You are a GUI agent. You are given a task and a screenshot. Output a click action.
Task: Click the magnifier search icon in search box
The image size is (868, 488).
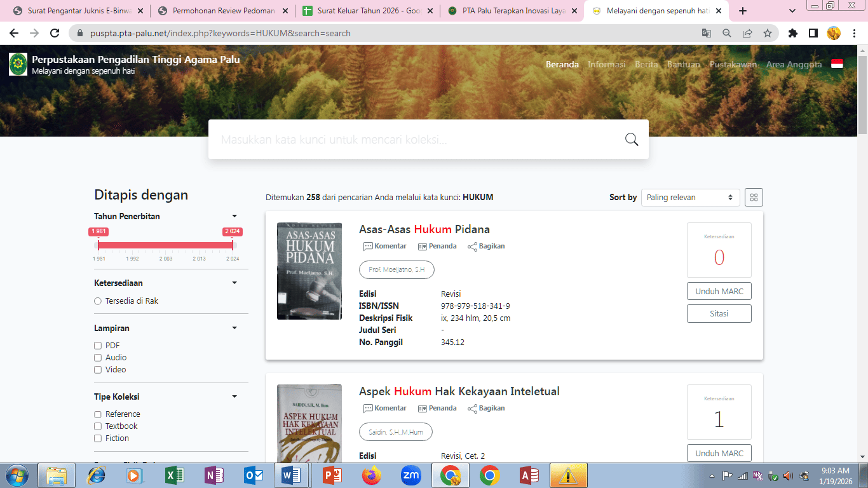[x=631, y=140]
